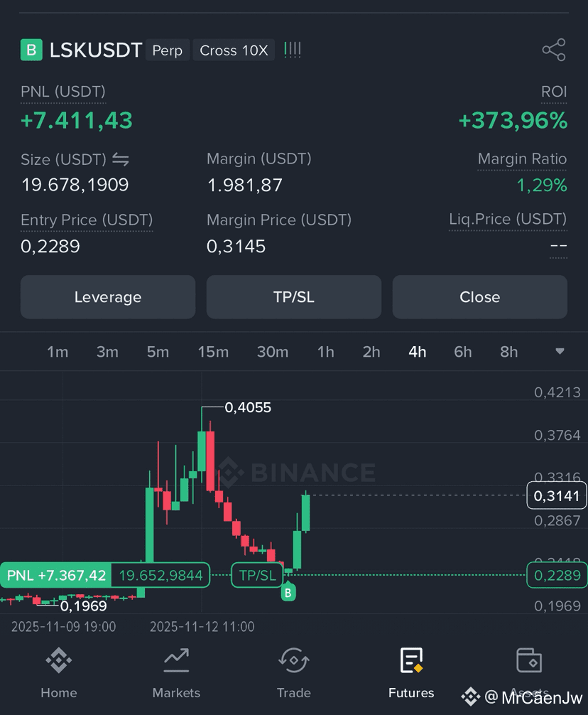Tap the 0,3764 price axis label
Image resolution: width=588 pixels, height=715 pixels.
(557, 435)
